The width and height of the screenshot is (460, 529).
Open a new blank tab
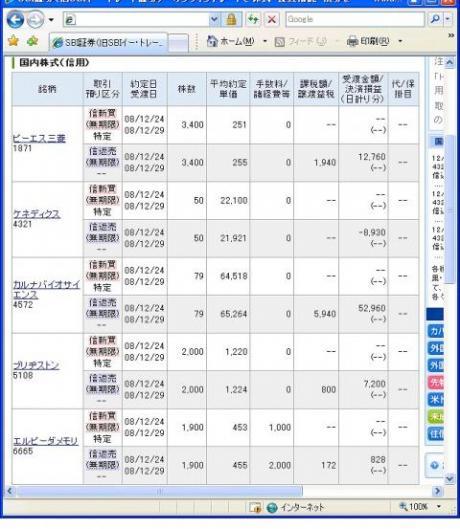[x=178, y=43]
